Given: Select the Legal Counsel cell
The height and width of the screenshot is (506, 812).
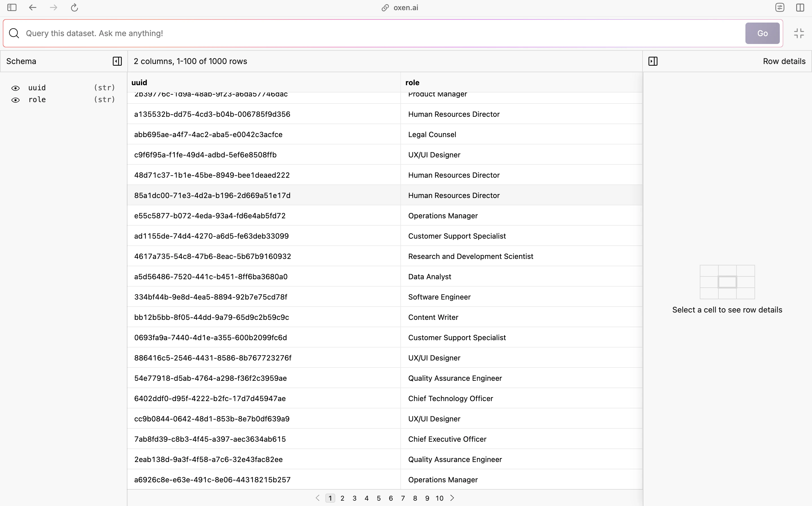Looking at the screenshot, I should pos(432,135).
